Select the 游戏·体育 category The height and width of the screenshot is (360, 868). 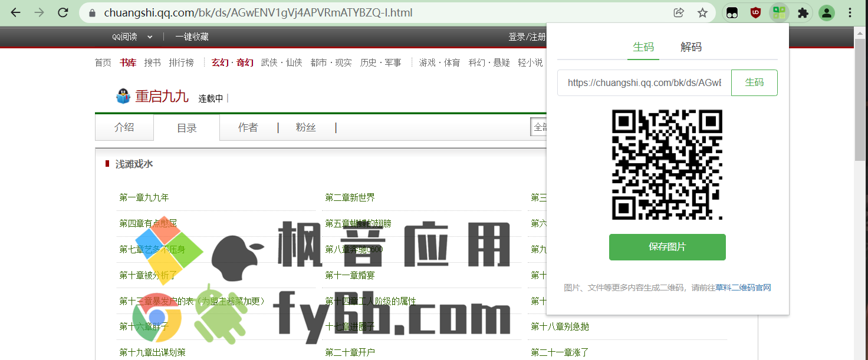[x=440, y=62]
